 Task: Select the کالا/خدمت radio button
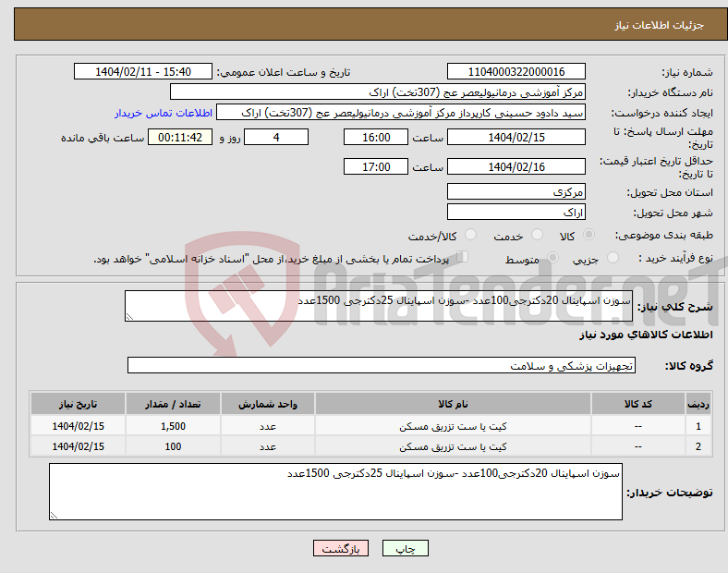(x=470, y=235)
